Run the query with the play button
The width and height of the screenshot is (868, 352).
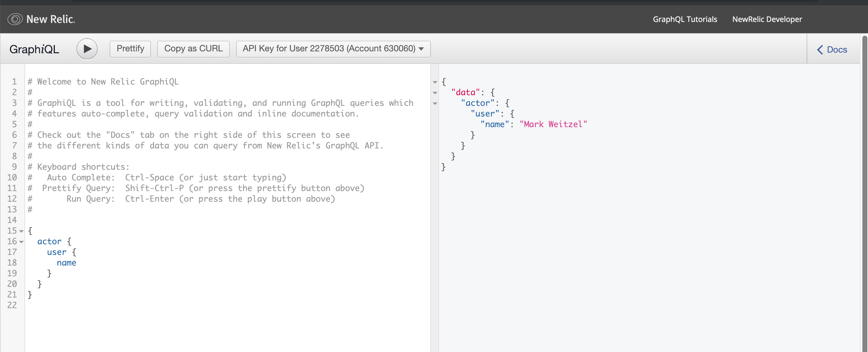coord(87,49)
